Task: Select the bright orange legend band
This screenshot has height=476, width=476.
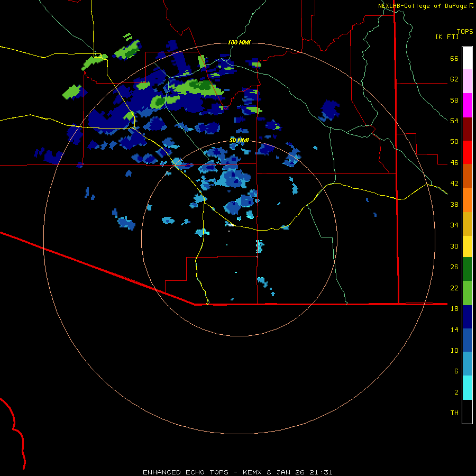Action: pos(467,200)
